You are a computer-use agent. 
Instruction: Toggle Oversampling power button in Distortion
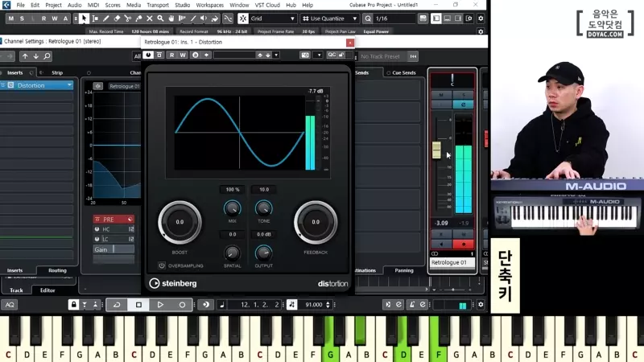pyautogui.click(x=162, y=265)
